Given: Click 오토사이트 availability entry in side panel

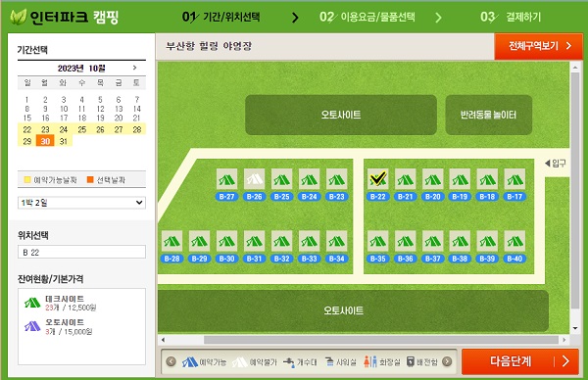Looking at the screenshot, I should 59,327.
